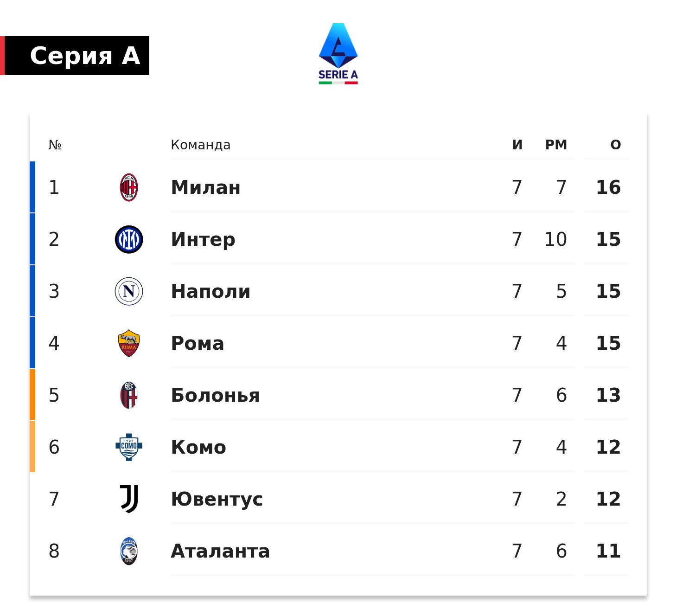
Task: Click the Серия А title banner
Action: 77,56
